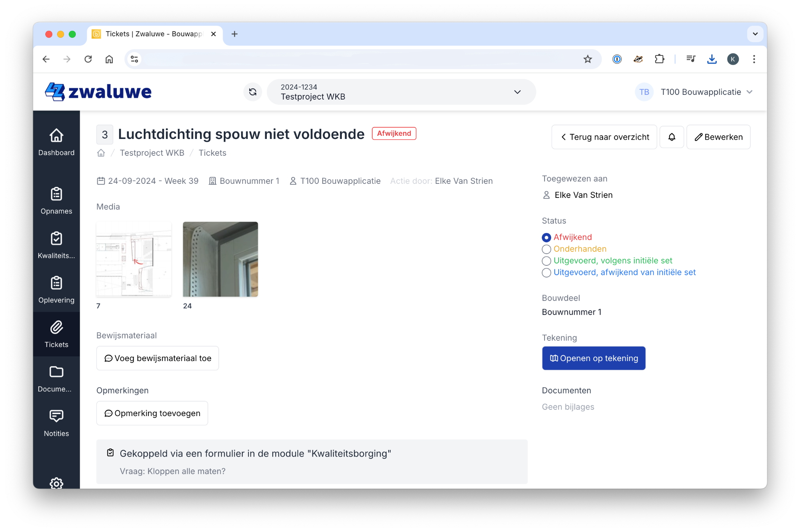Screen dimensions: 800x532
Task: Reload the browser page
Action: click(x=88, y=59)
